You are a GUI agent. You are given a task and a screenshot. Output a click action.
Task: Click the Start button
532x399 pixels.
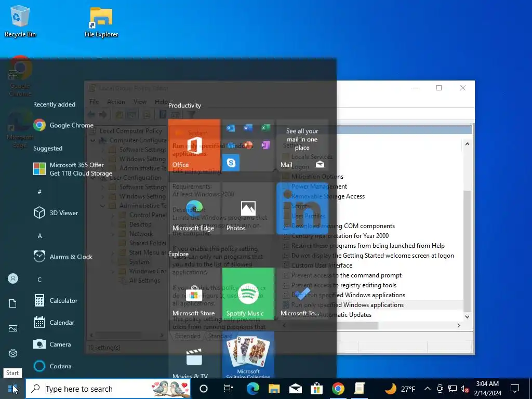click(x=12, y=389)
